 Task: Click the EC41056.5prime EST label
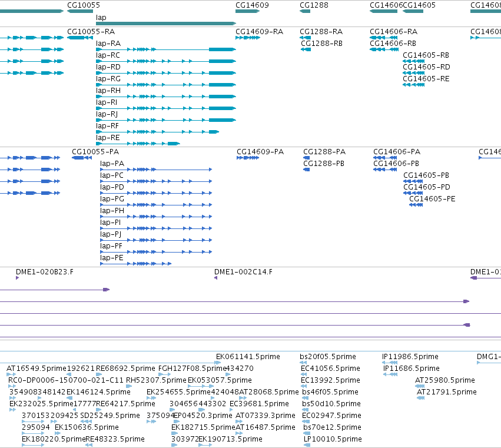330,369
